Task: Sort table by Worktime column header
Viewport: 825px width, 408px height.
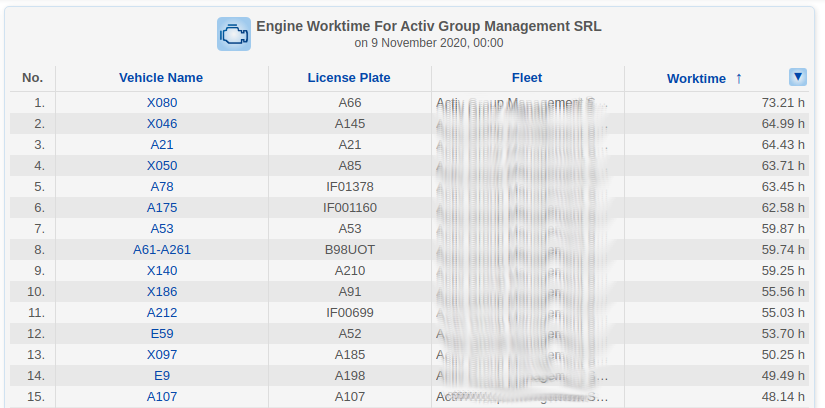Action: click(695, 78)
